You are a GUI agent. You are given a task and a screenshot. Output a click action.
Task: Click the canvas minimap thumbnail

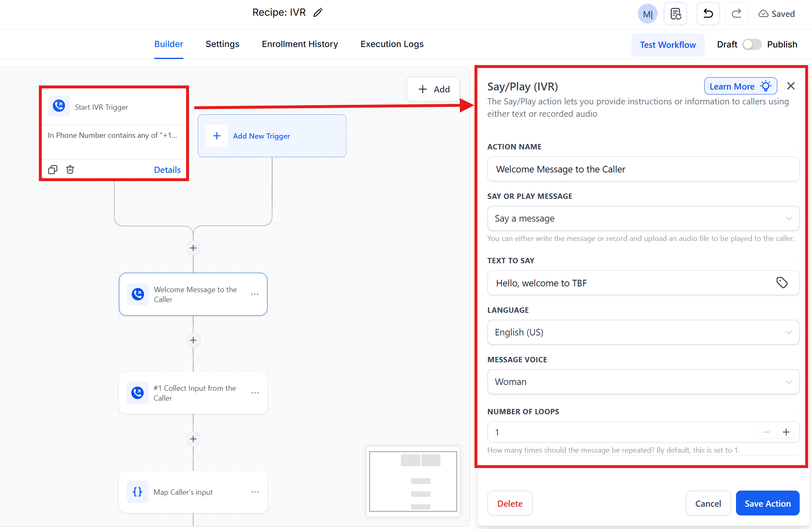[413, 481]
